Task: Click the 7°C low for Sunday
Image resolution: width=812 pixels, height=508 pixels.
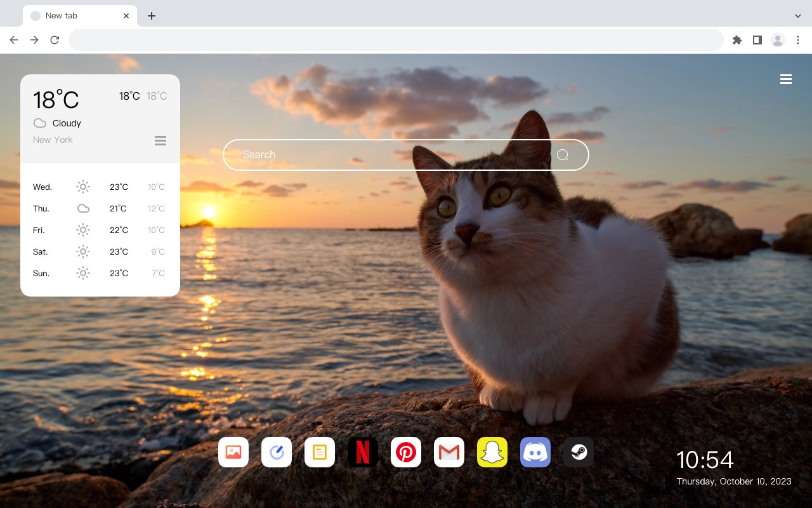Action: tap(158, 273)
